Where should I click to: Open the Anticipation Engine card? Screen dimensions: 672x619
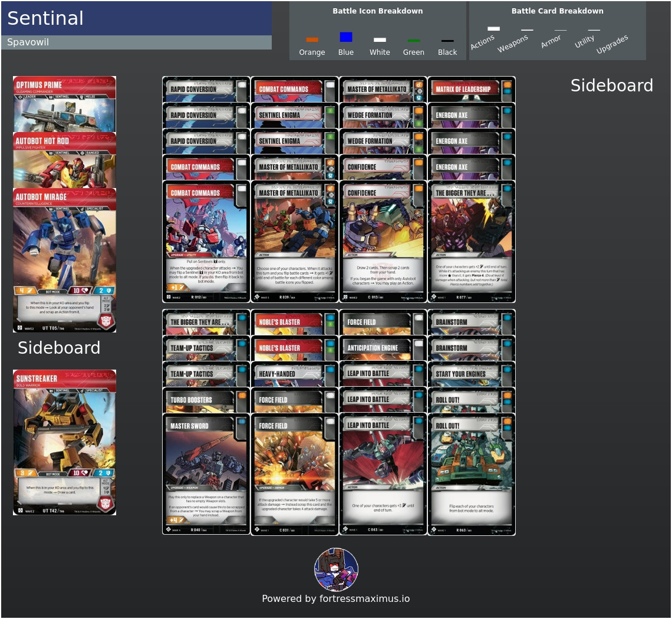click(383, 348)
